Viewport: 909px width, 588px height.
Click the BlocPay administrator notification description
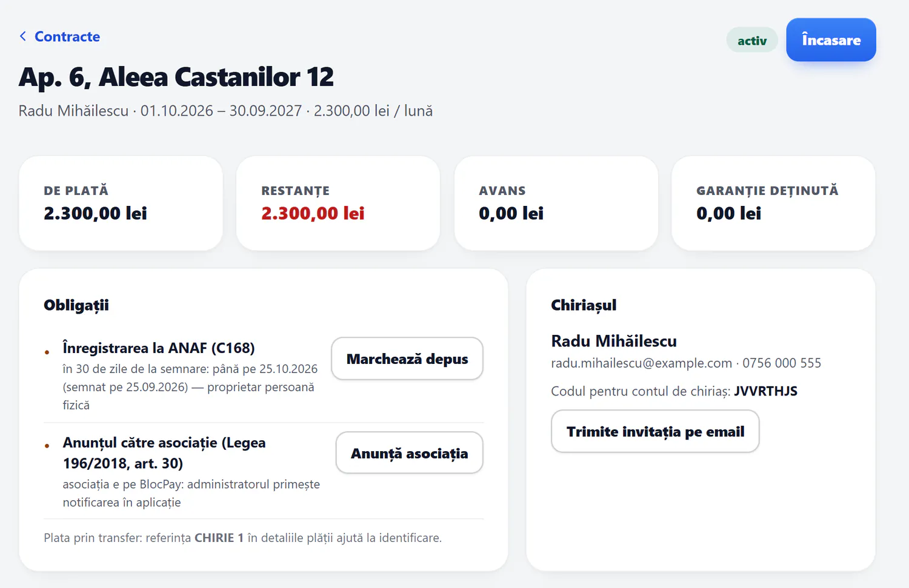click(x=191, y=493)
